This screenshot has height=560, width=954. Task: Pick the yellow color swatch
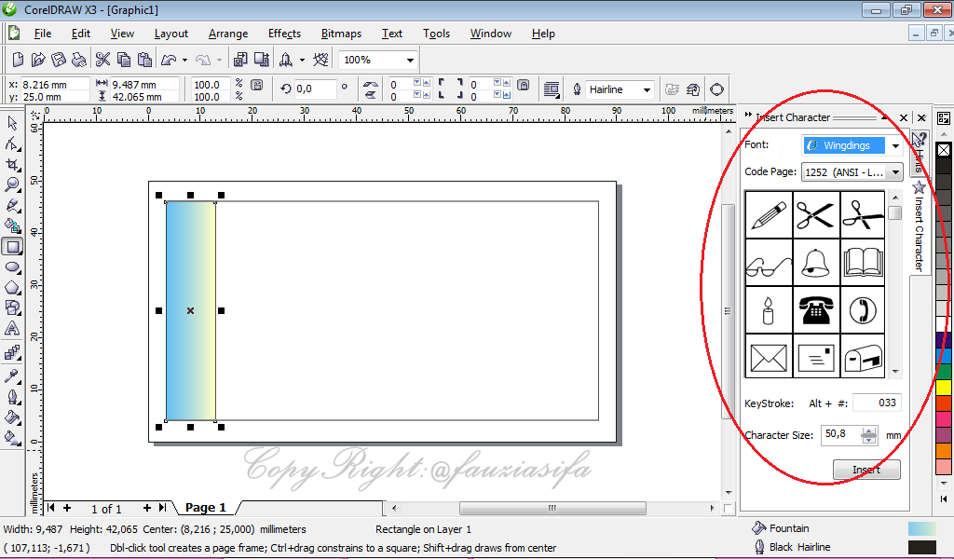[x=944, y=387]
